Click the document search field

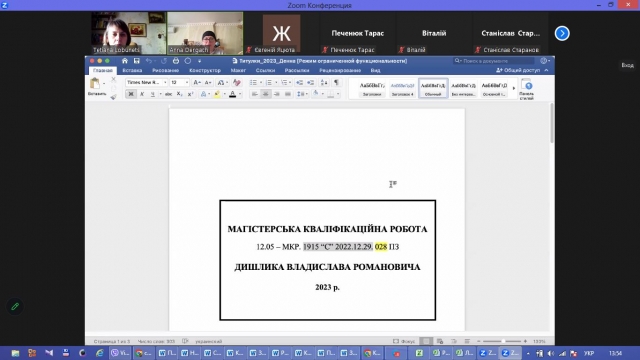point(494,61)
